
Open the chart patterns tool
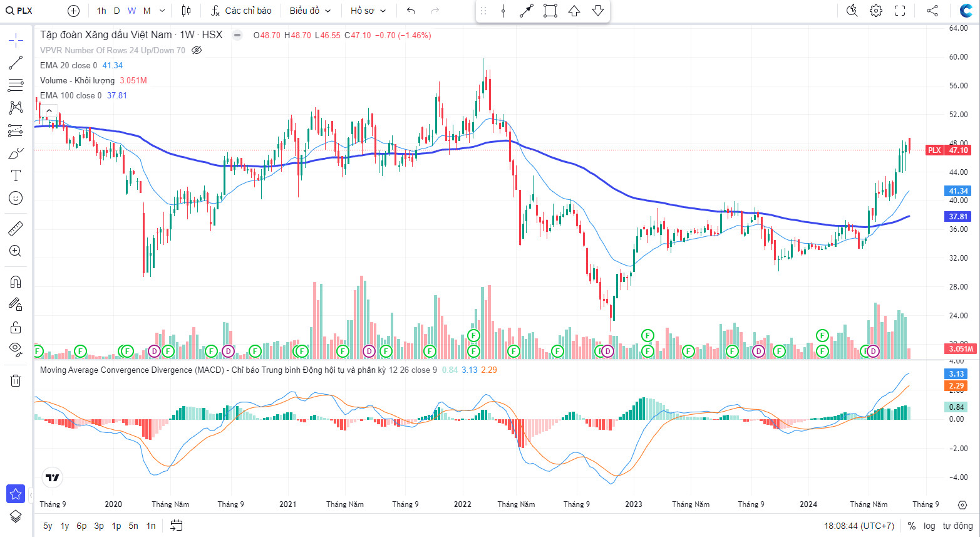tap(16, 108)
